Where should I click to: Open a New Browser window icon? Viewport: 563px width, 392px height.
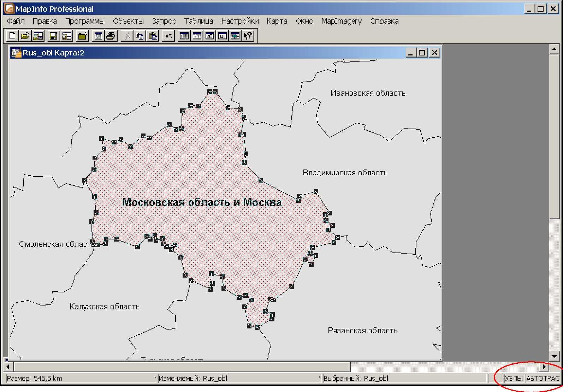pos(184,36)
